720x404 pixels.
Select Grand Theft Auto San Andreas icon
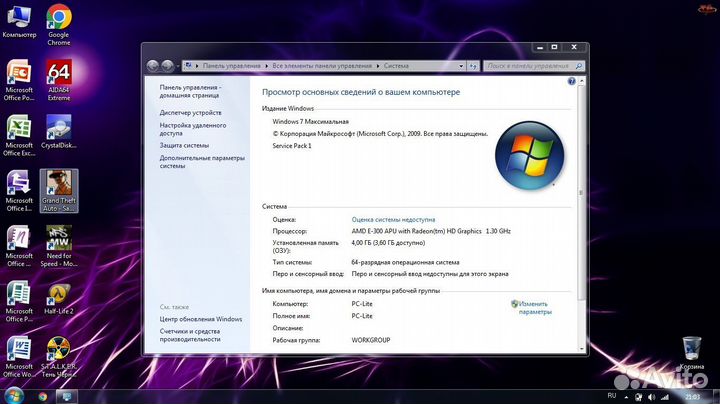pos(59,191)
